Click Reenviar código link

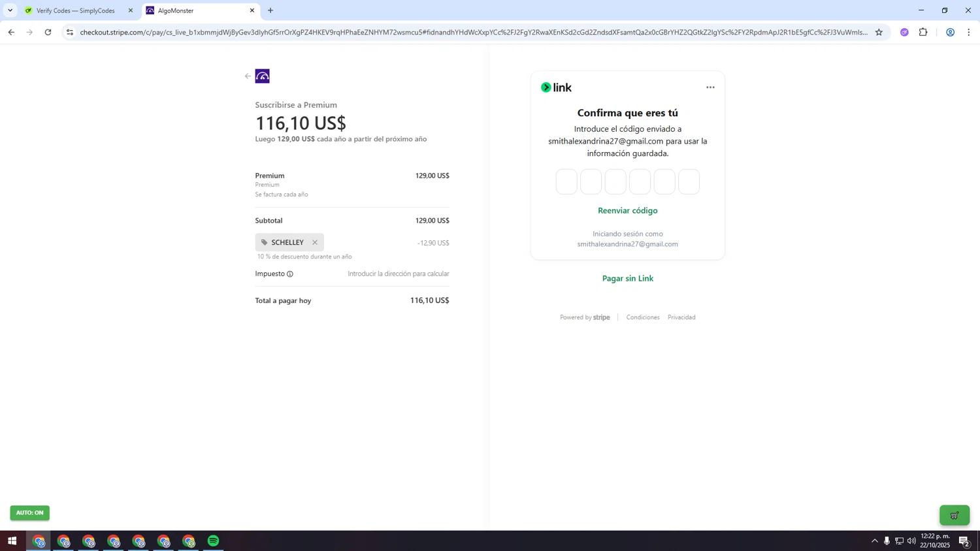628,211
